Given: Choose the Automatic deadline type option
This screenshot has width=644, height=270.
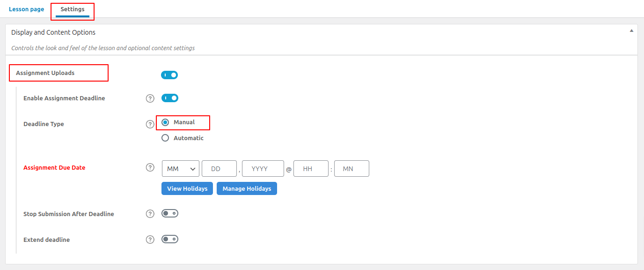Looking at the screenshot, I should pyautogui.click(x=165, y=138).
